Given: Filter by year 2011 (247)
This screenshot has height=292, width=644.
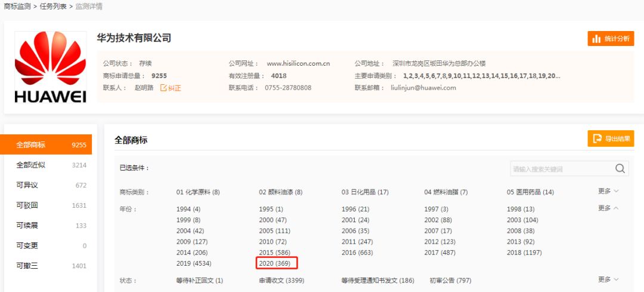Looking at the screenshot, I should point(357,242).
